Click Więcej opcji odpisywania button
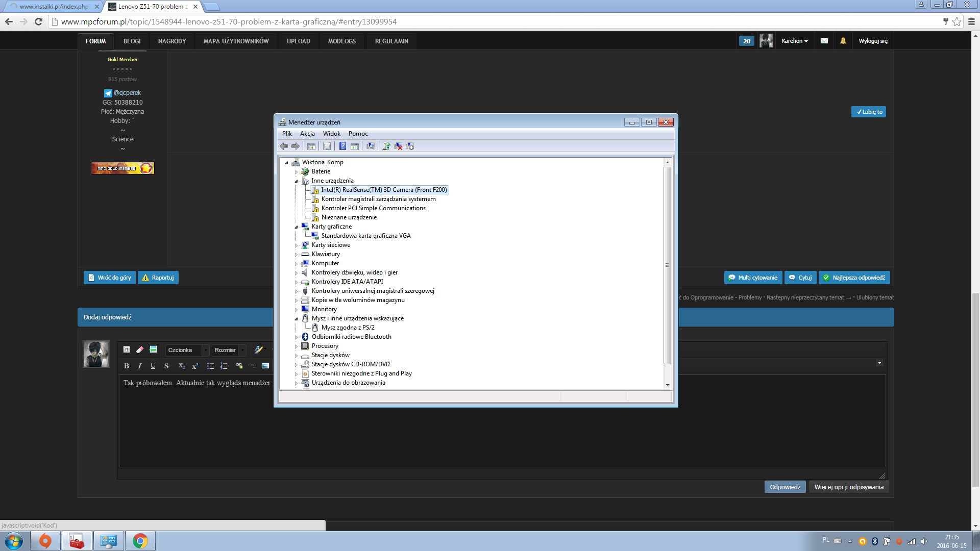980x551 pixels. click(x=849, y=487)
